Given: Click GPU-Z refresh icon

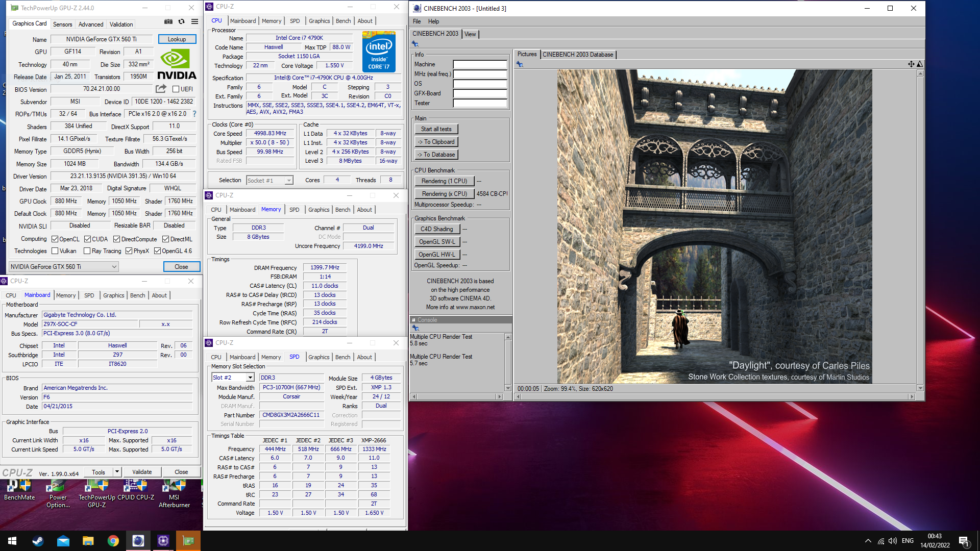Looking at the screenshot, I should (181, 22).
